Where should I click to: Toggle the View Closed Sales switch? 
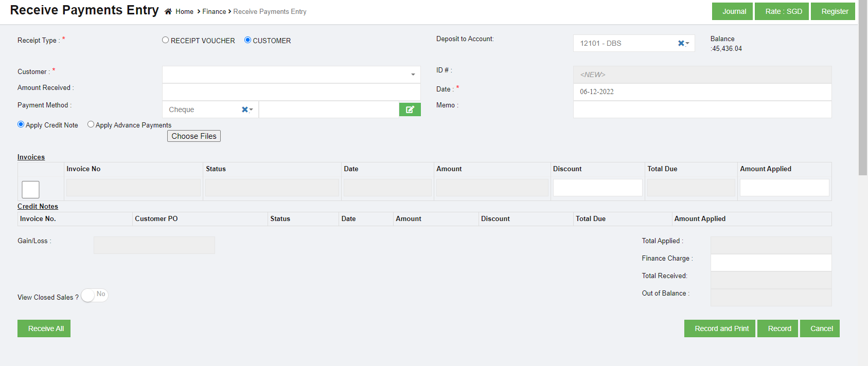click(95, 295)
